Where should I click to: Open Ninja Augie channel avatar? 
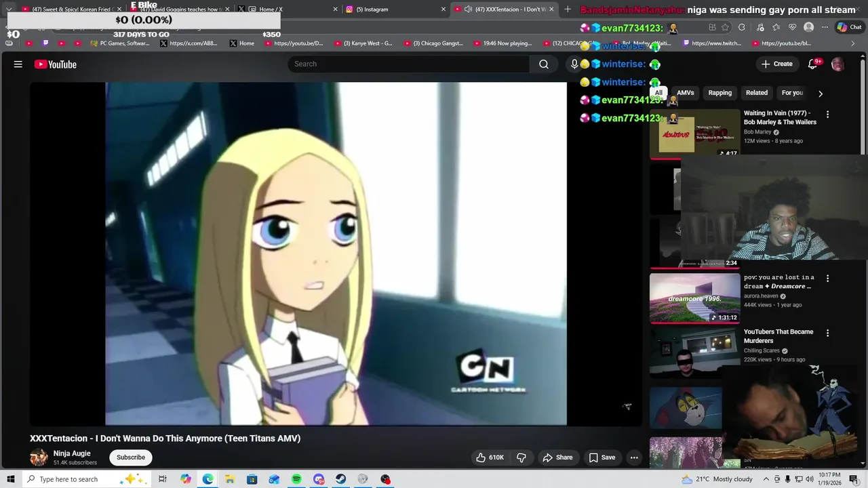pyautogui.click(x=39, y=457)
